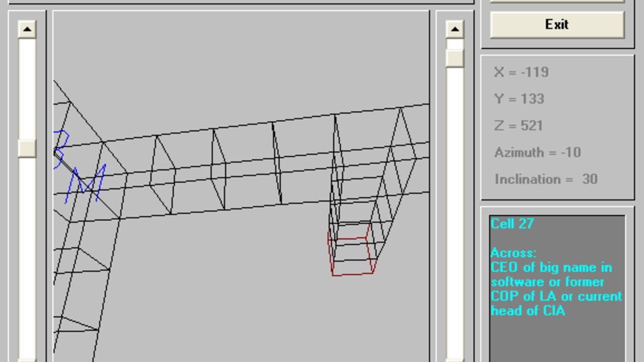Click the left scrollbar's up arrow
644x362 pixels.
[x=27, y=29]
